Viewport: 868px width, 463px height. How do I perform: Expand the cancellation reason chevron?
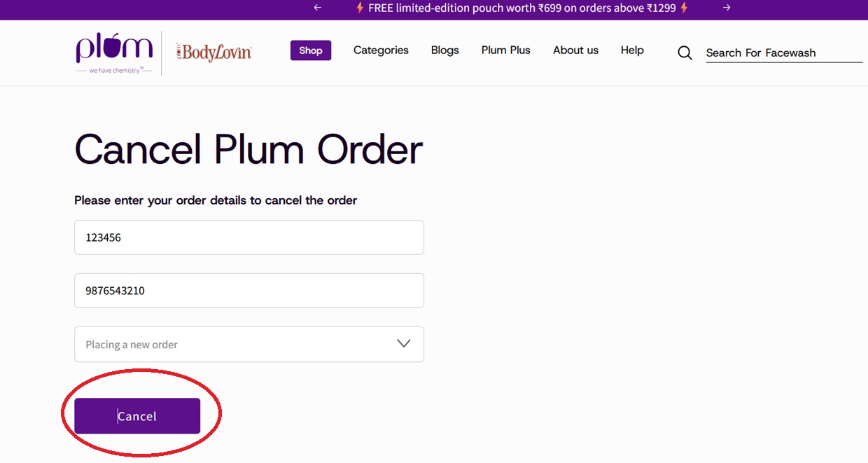tap(404, 343)
